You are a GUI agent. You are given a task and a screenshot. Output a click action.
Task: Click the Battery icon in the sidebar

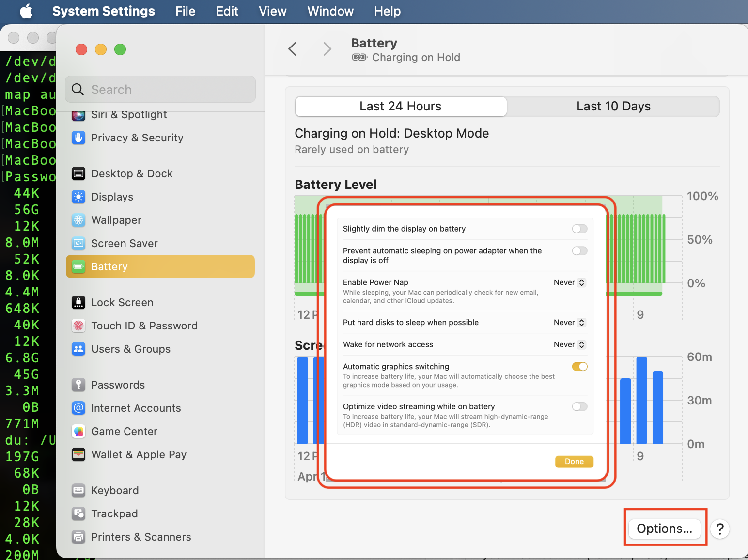(78, 266)
